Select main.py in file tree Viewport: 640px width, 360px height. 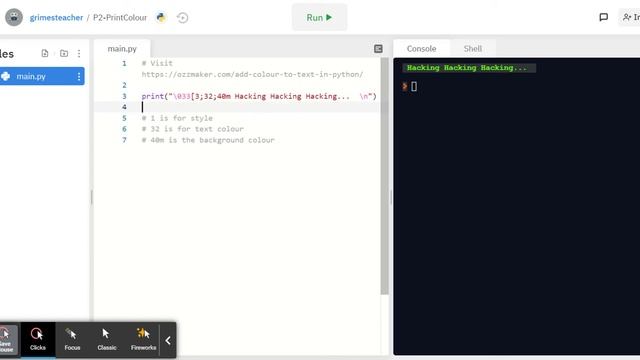coord(41,76)
